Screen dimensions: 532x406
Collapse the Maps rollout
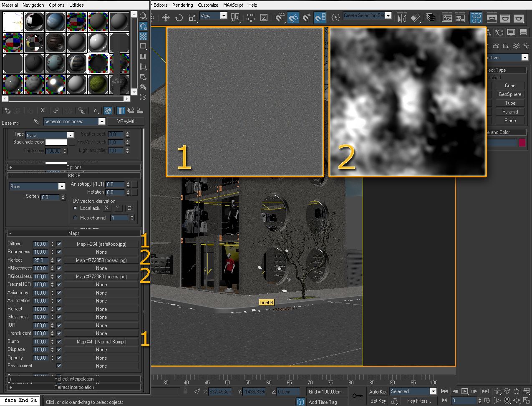[x=74, y=233]
